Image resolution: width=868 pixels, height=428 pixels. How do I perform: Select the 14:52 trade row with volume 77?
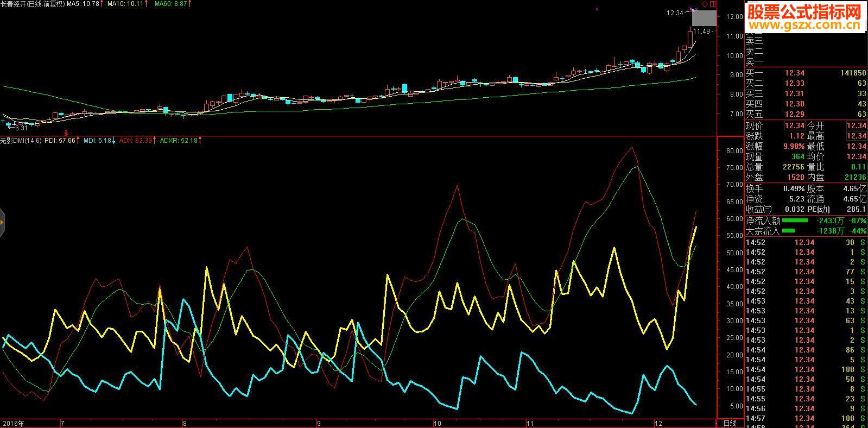point(806,272)
